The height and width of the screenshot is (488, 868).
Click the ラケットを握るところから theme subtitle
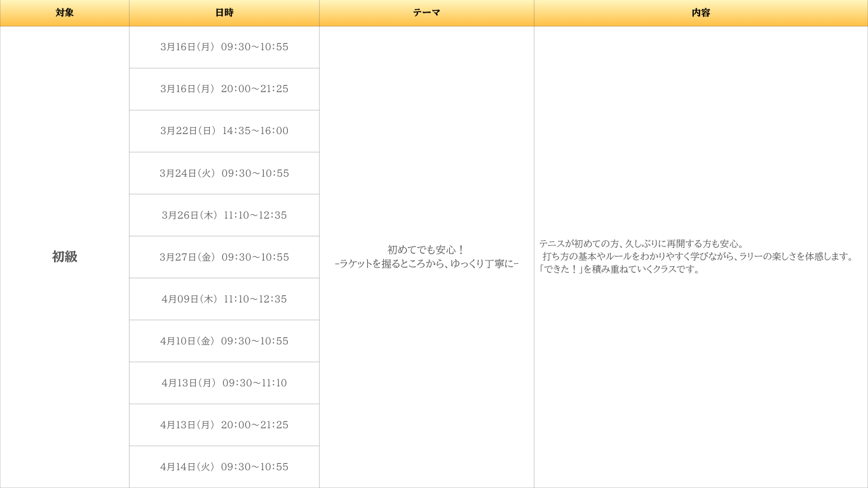pos(426,264)
